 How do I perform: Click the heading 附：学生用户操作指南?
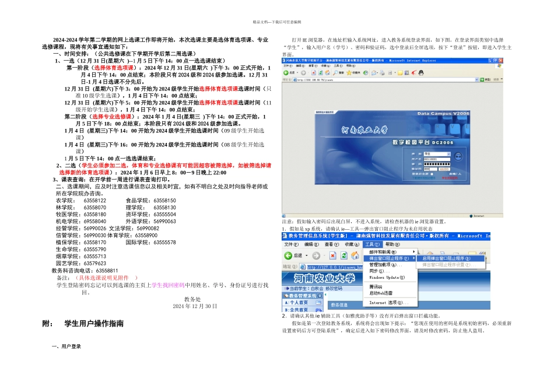(x=83, y=324)
